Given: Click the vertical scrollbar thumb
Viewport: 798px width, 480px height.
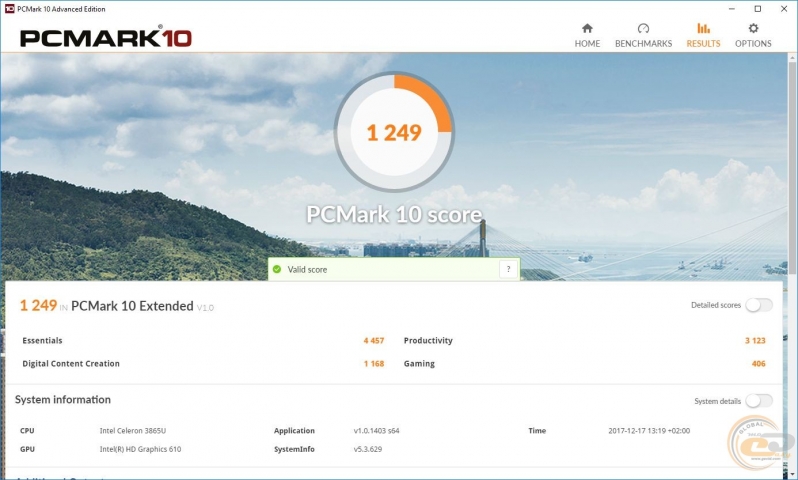Looking at the screenshot, I should click(792, 168).
